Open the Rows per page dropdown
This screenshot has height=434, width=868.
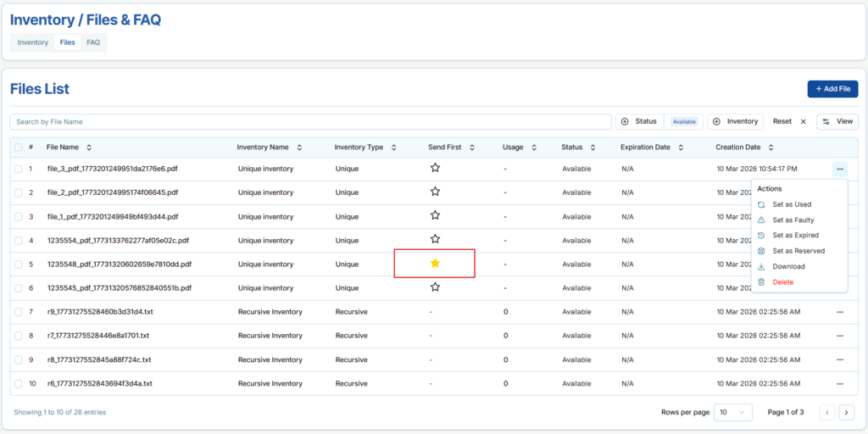coord(732,413)
